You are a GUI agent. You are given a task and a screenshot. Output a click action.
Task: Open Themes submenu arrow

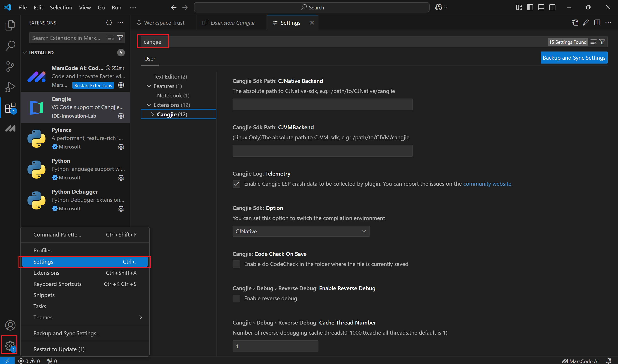click(141, 317)
